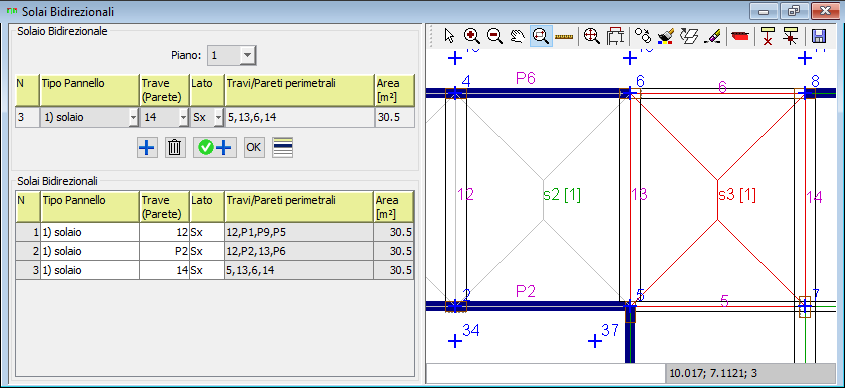This screenshot has height=388, width=845.
Task: Select the pan hand tool
Action: tap(517, 36)
